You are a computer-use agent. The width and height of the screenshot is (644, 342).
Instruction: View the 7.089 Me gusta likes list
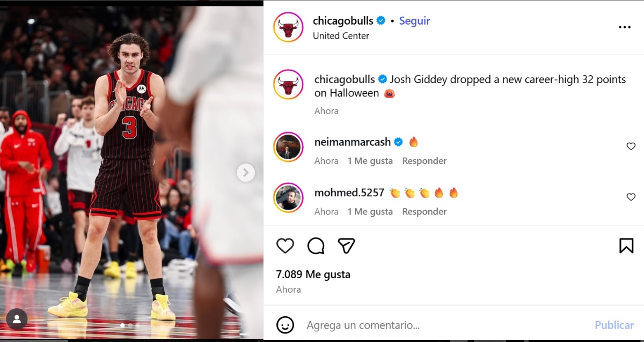(313, 274)
